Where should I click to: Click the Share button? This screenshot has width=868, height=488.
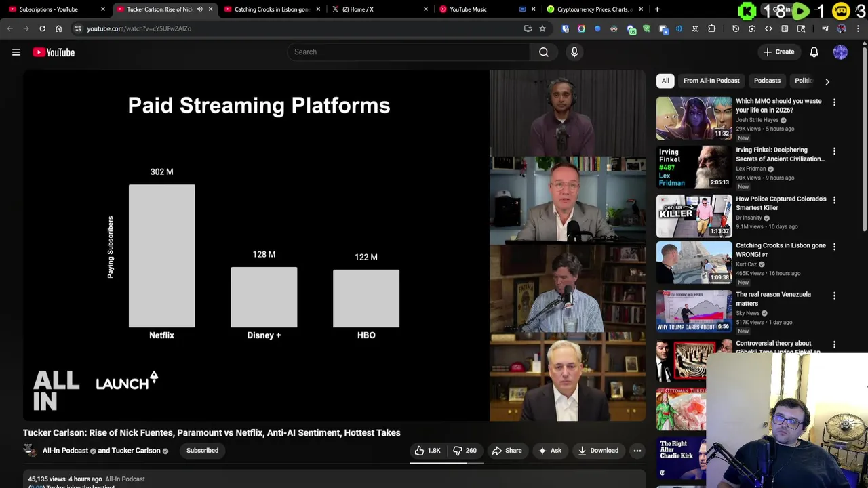pyautogui.click(x=507, y=451)
